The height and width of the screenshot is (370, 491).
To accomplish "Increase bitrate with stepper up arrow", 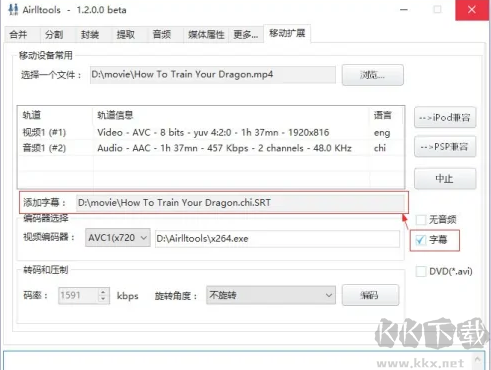I will [103, 292].
